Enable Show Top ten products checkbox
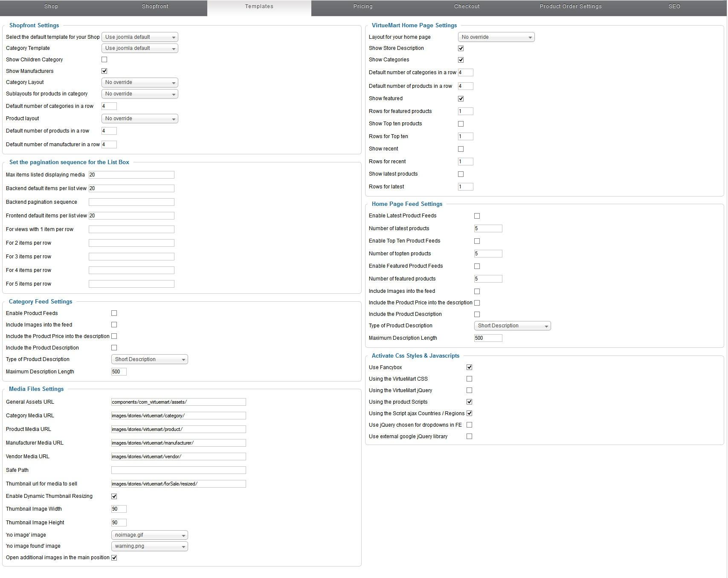This screenshot has width=728, height=578. coord(461,124)
